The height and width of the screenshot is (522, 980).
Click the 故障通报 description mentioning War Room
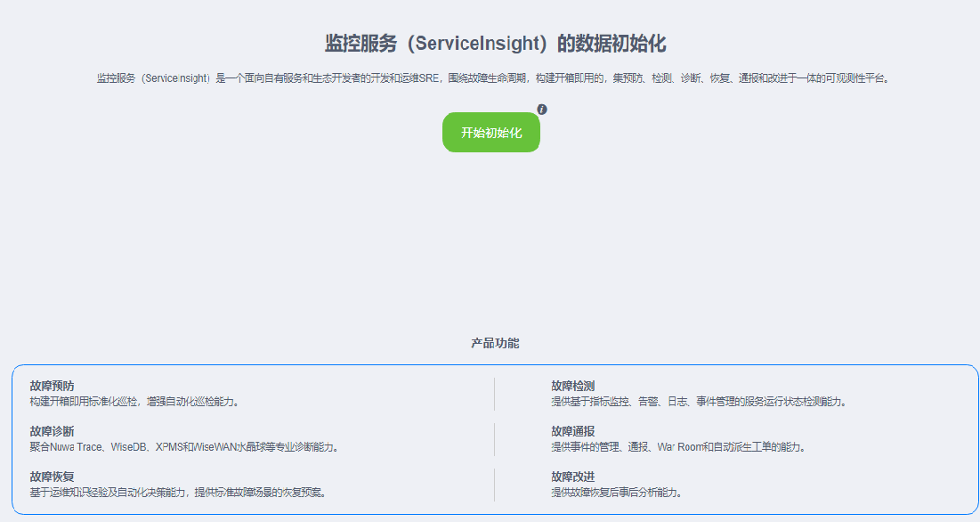677,446
